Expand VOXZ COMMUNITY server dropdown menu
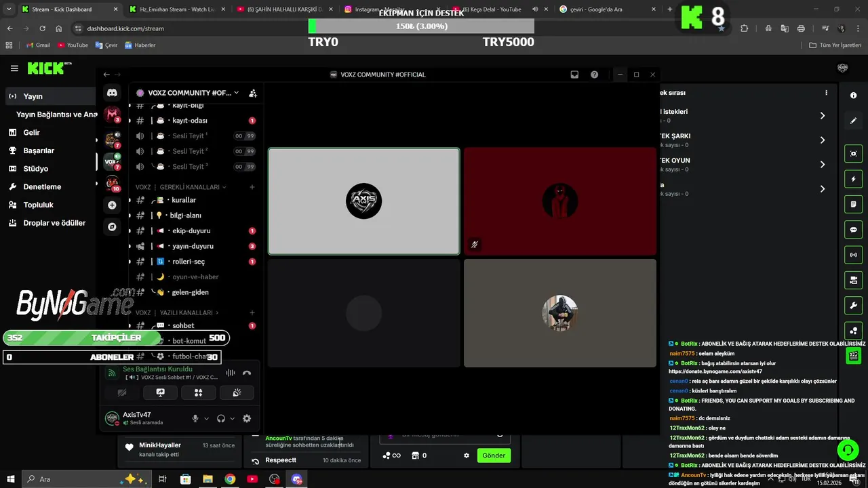 pyautogui.click(x=236, y=93)
